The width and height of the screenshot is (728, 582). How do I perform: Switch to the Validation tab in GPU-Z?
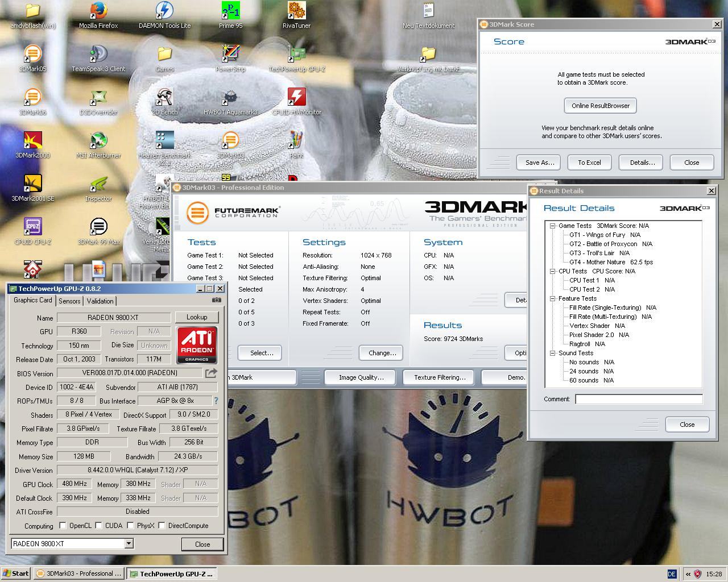point(100,301)
